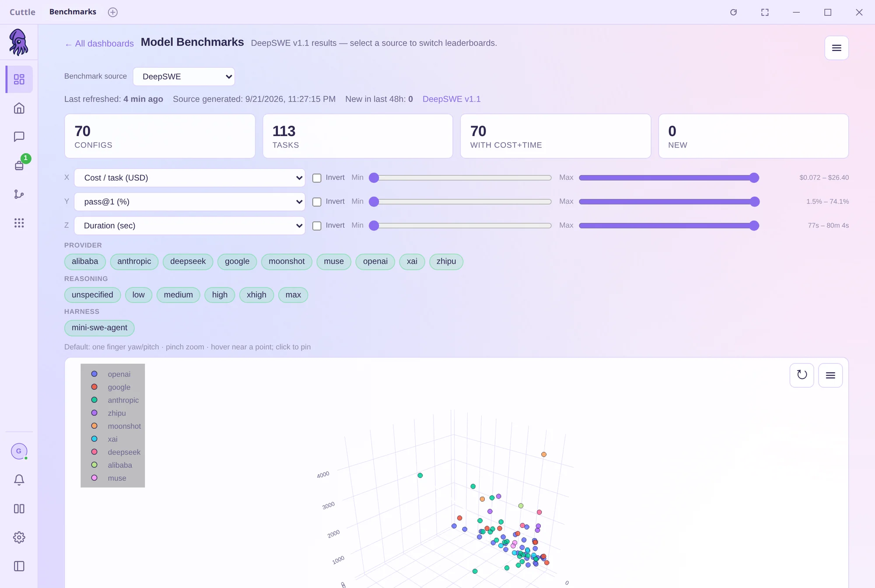The image size is (875, 588).
Task: Open the dashboards grid sidebar icon
Action: (19, 79)
